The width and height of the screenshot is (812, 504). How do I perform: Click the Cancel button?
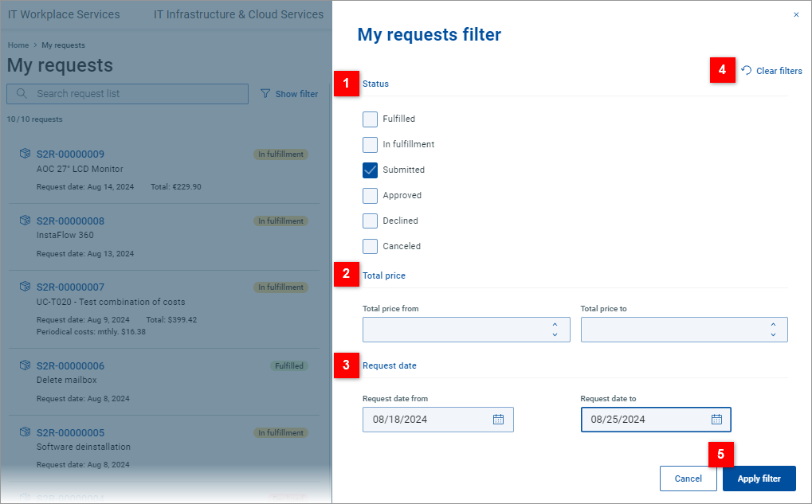(x=688, y=479)
